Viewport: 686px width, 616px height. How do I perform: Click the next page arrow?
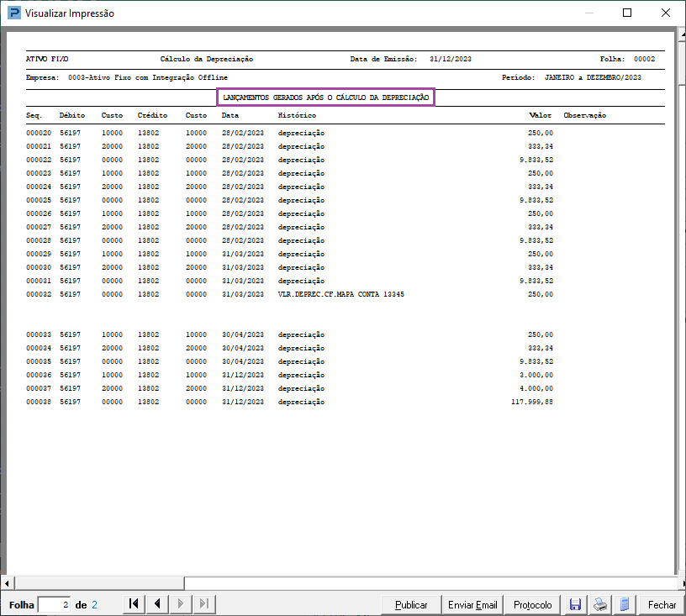(x=181, y=604)
